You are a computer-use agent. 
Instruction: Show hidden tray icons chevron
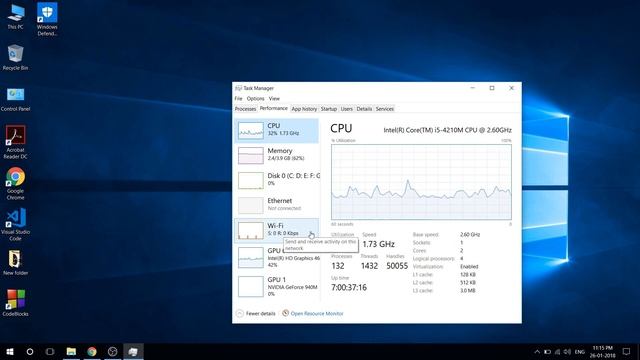537,352
